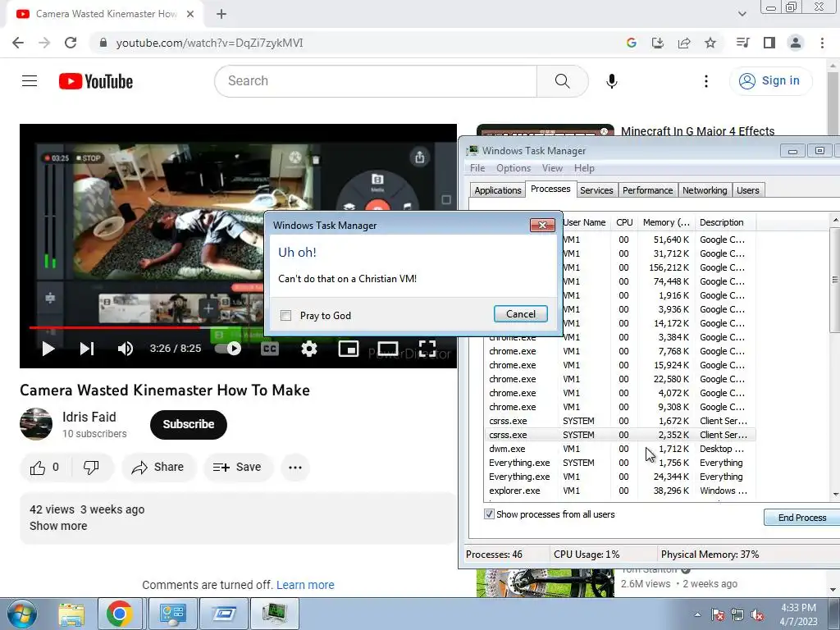840x630 pixels.
Task: Switch to the Services tab
Action: point(596,190)
